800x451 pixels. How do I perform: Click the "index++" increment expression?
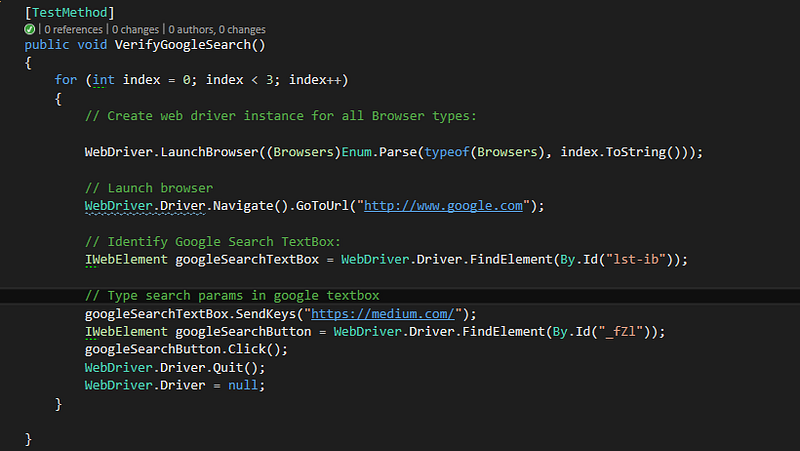pos(315,80)
